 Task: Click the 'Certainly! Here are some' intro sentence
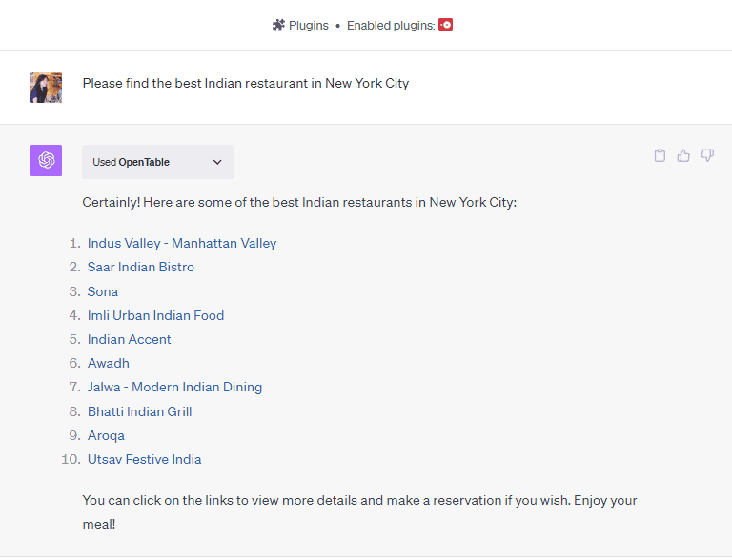[299, 202]
